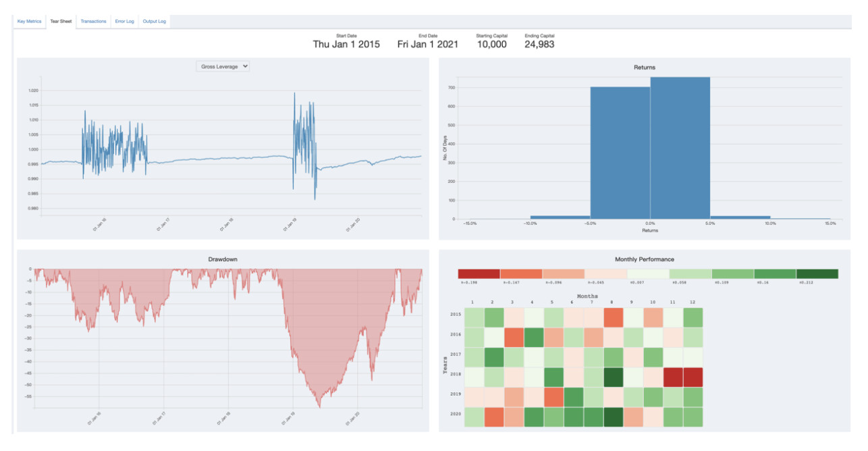Click the 'Drawdown' chart title
The height and width of the screenshot is (451, 868).
pos(223,259)
